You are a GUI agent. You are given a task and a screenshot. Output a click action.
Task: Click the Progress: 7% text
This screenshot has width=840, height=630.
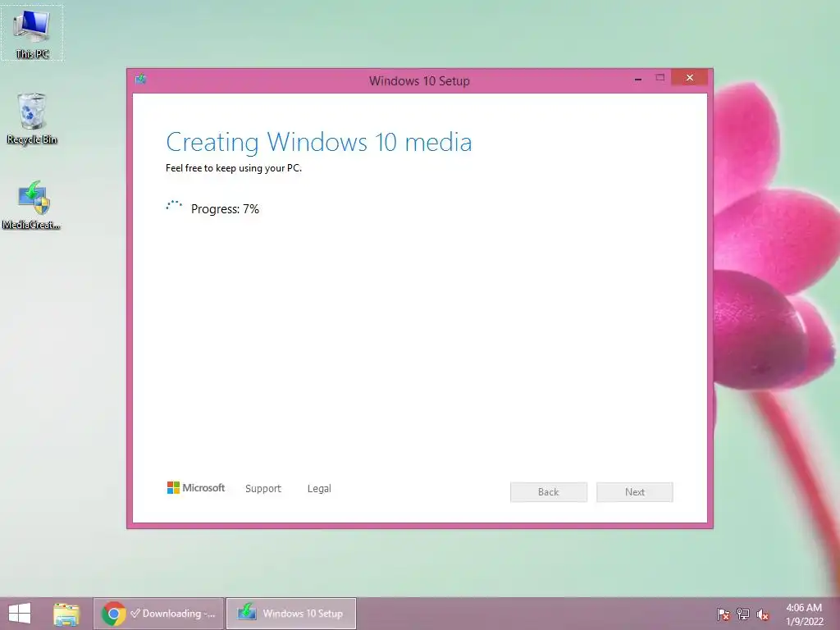pyautogui.click(x=225, y=209)
